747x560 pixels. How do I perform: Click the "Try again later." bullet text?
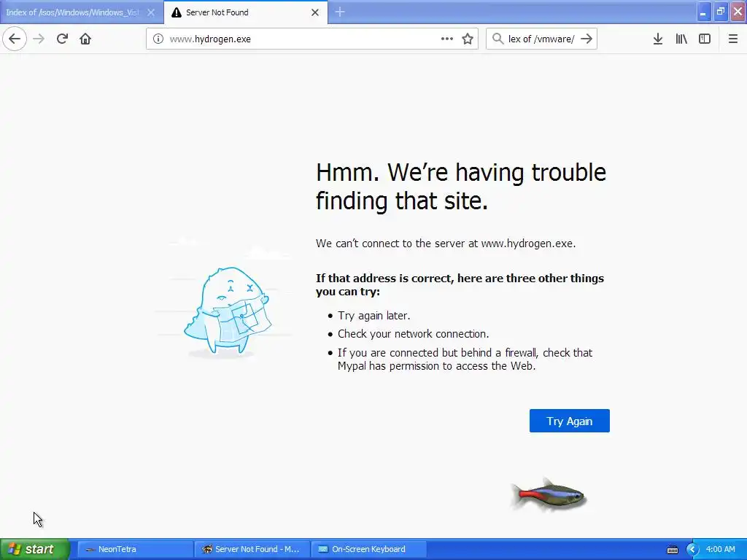[374, 316]
